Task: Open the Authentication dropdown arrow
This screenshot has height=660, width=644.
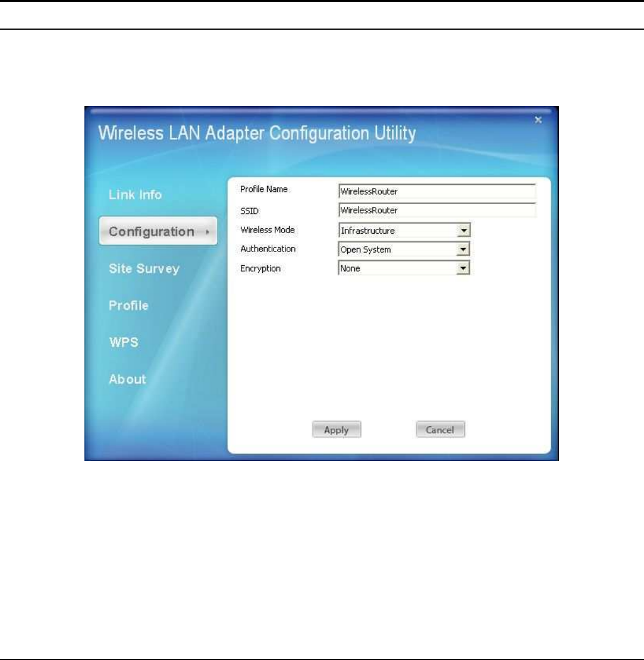Action: [463, 249]
